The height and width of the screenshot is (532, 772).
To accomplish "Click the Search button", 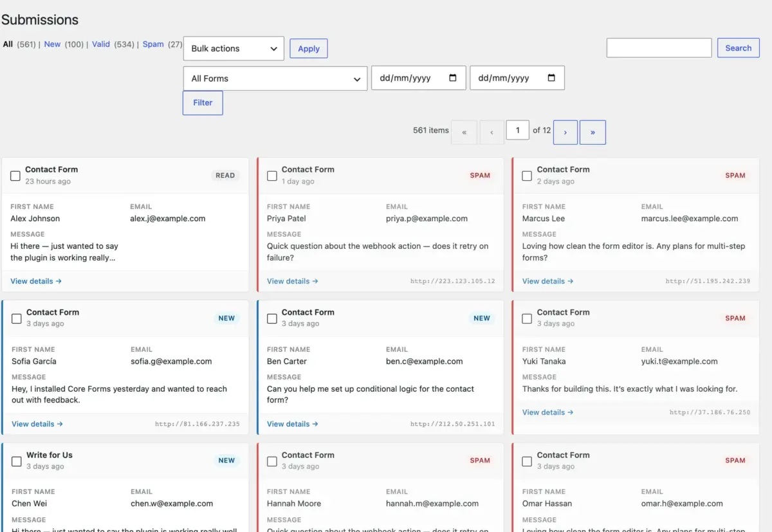I will [x=739, y=48].
